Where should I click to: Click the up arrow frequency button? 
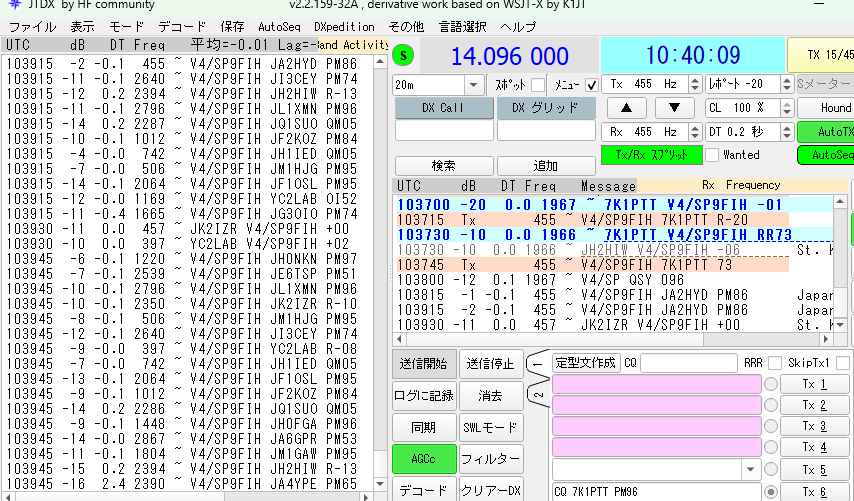point(626,108)
